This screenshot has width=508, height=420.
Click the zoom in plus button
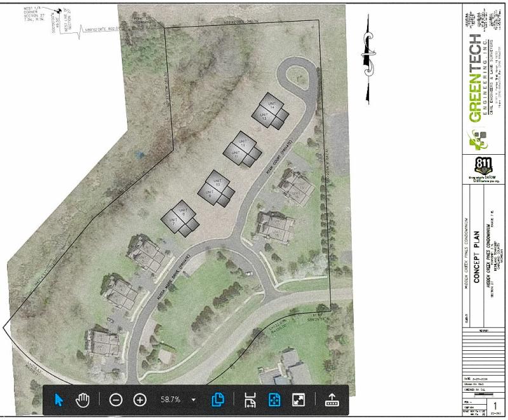[140, 400]
